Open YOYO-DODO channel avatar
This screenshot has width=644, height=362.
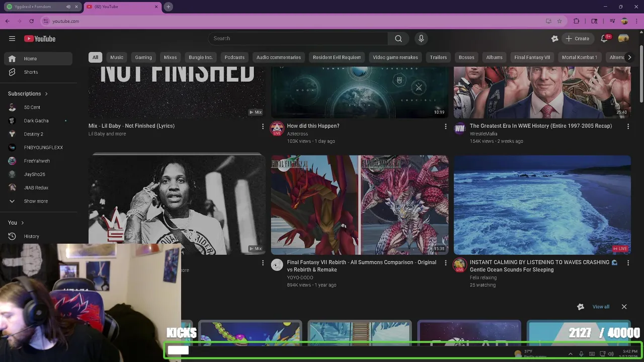click(x=277, y=265)
